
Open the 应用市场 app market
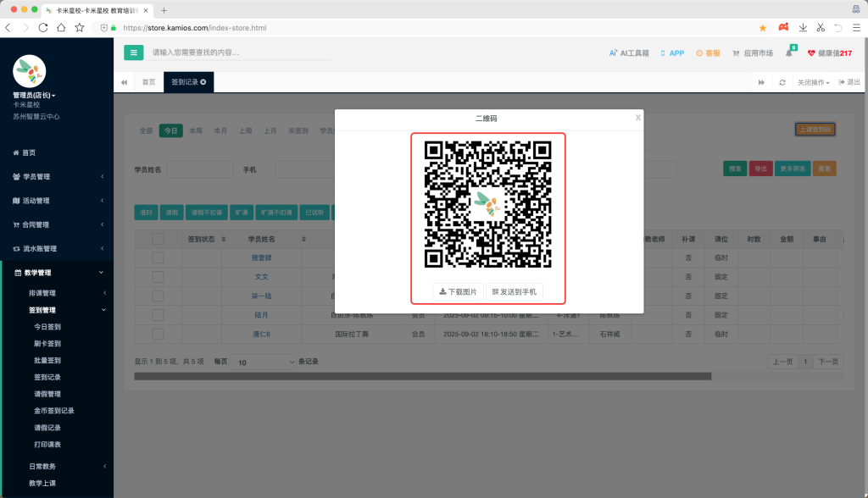(x=753, y=53)
